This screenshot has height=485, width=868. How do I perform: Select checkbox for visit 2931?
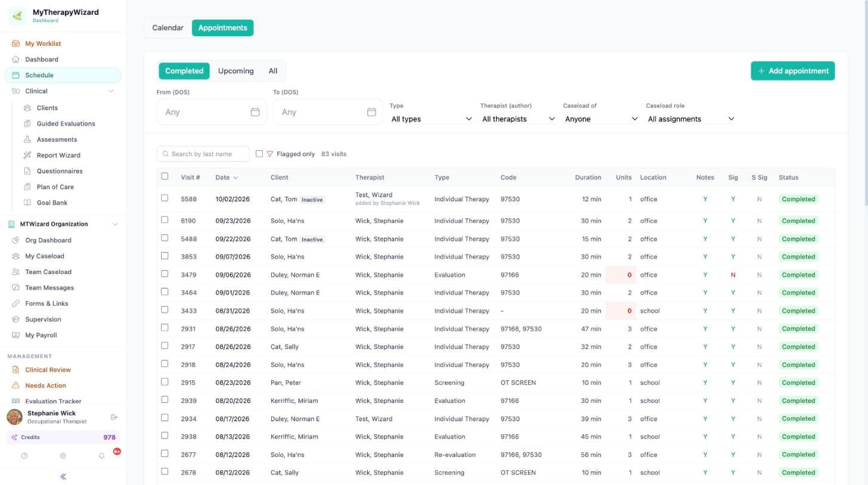point(165,328)
